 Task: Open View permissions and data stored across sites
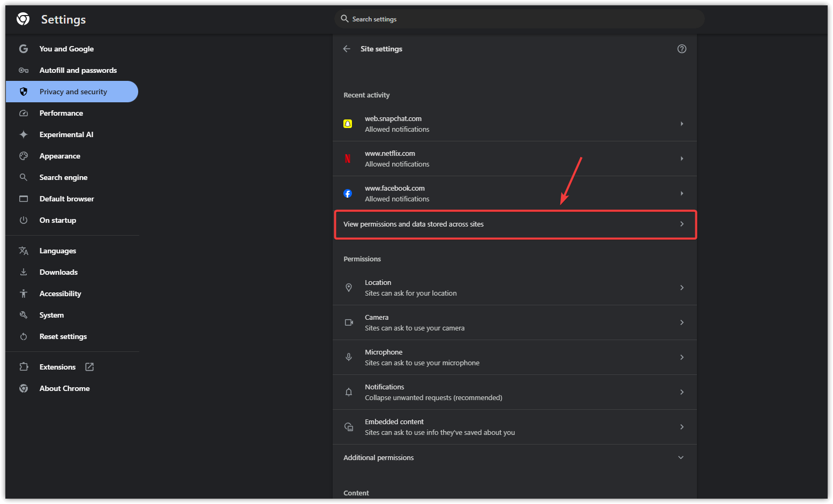pyautogui.click(x=514, y=224)
